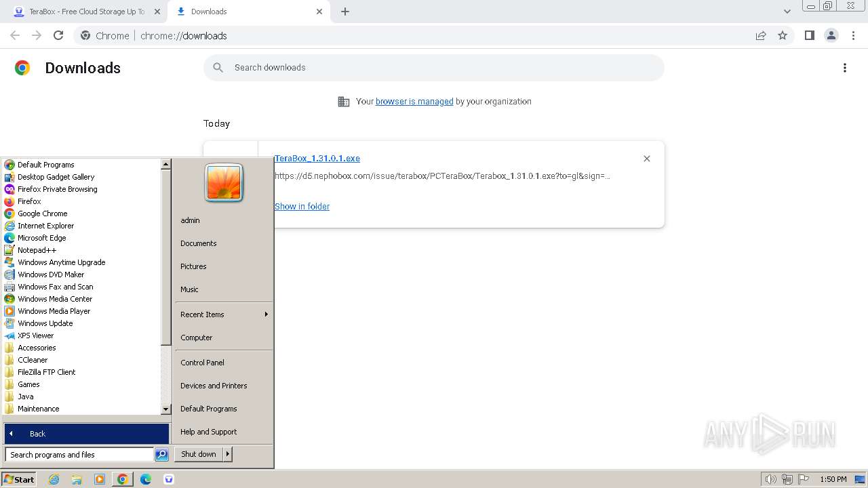Open Downloads page more actions menu

point(845,68)
